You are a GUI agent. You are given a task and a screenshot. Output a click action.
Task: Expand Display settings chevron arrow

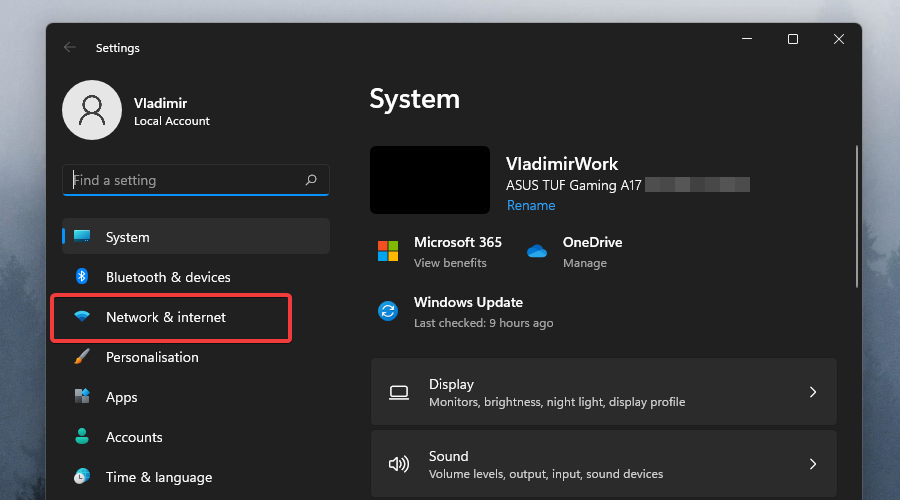coord(812,392)
